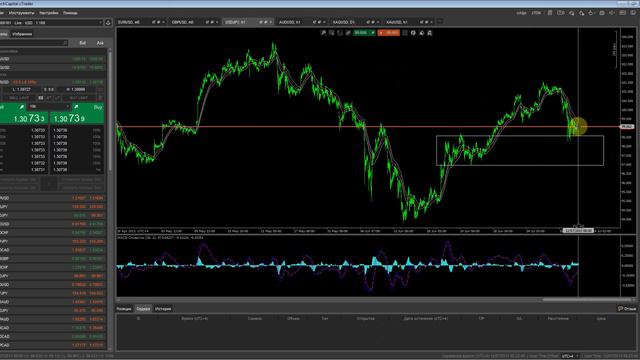
Task: Sort orders by the Открытие column
Action: click(365, 318)
